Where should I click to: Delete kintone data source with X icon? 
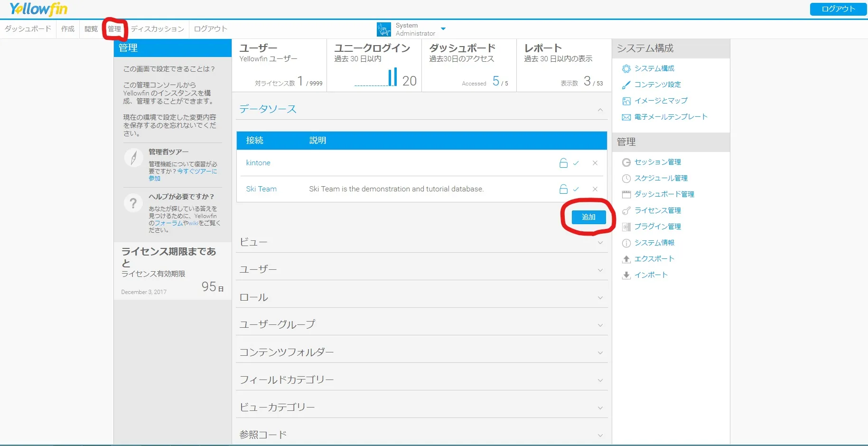(x=595, y=163)
